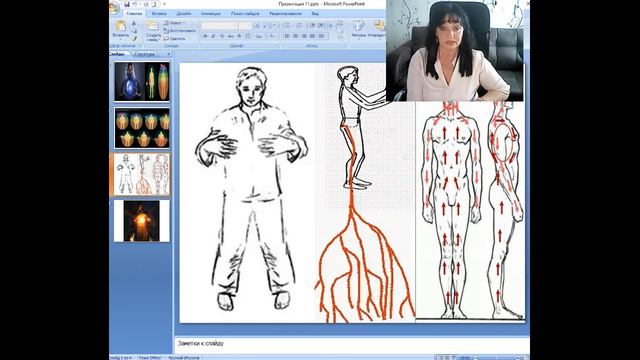
Task: Open the text columns menu
Action: 322,36
